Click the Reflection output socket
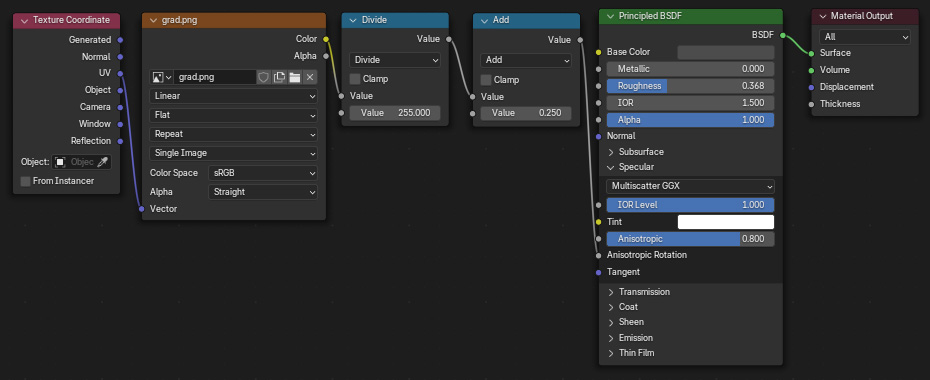This screenshot has height=380, width=930. pyautogui.click(x=120, y=141)
